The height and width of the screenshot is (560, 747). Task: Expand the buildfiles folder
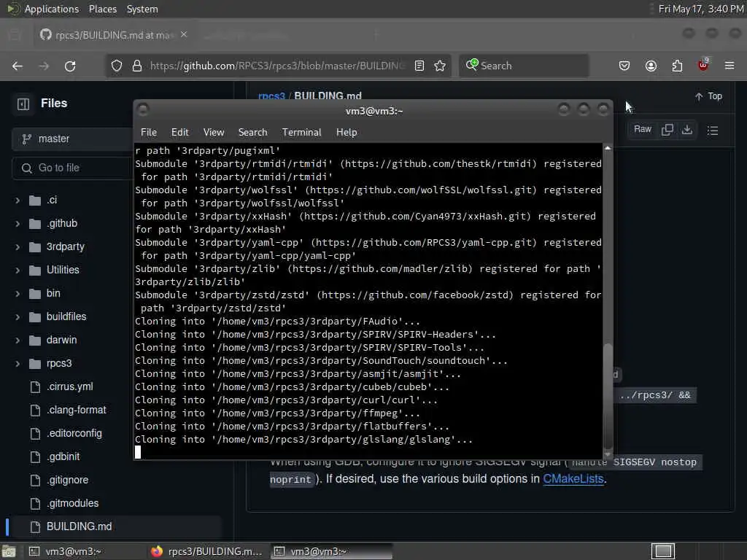pos(18,317)
